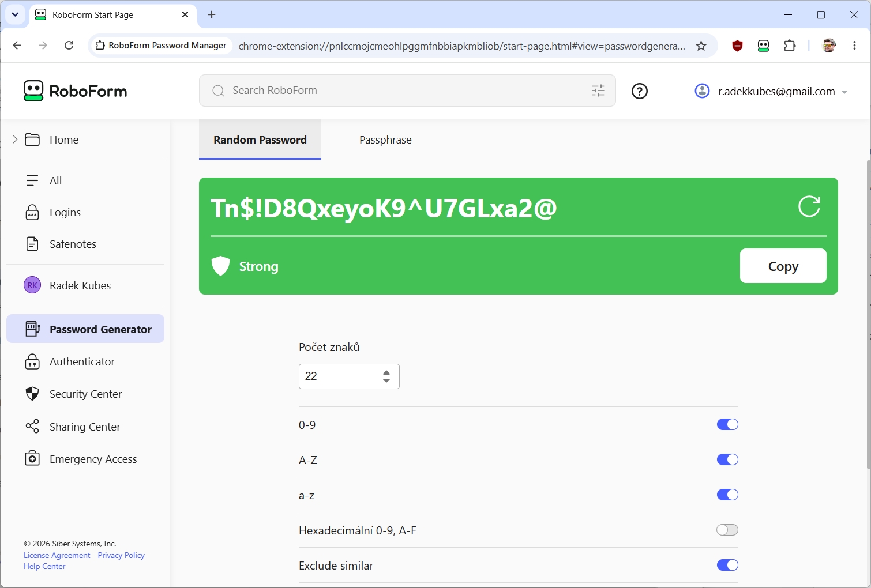Open the RoboForm help question mark icon

(x=640, y=91)
